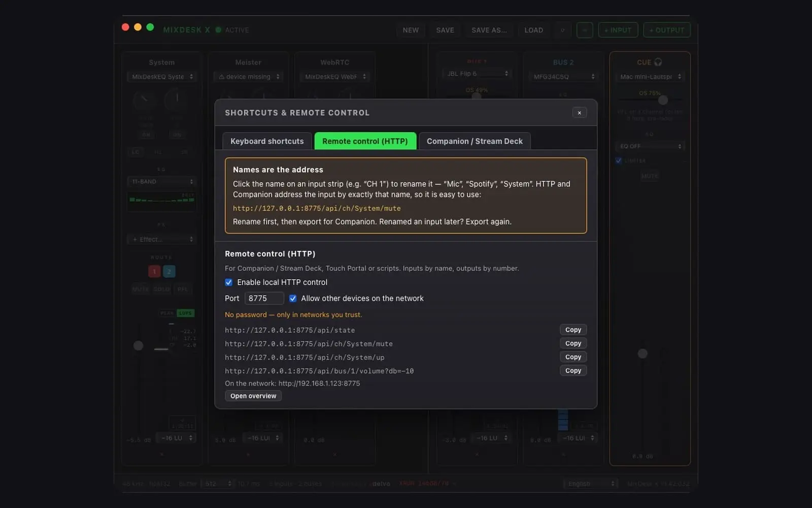Click the WebRTC channel name label
Viewport: 812px width, 508px height.
pyautogui.click(x=334, y=62)
